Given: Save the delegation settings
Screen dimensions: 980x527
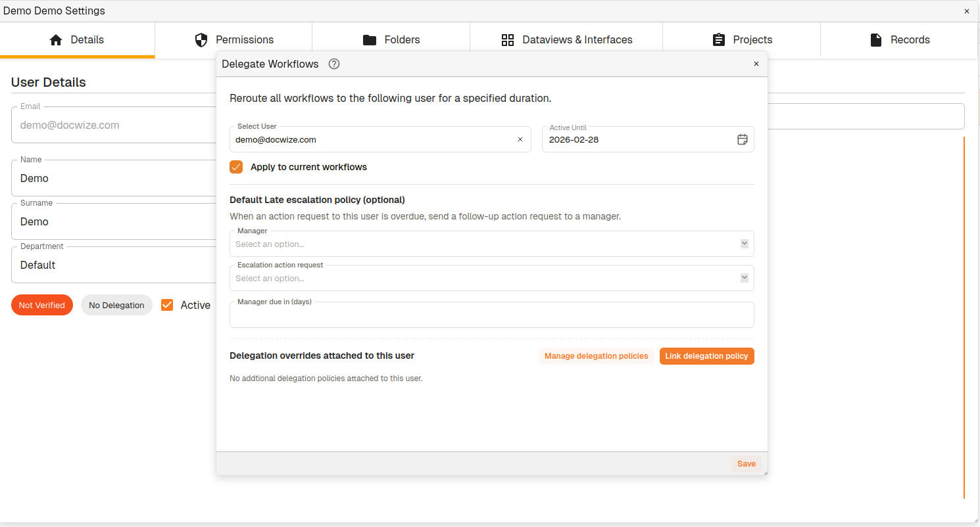Looking at the screenshot, I should click(746, 464).
